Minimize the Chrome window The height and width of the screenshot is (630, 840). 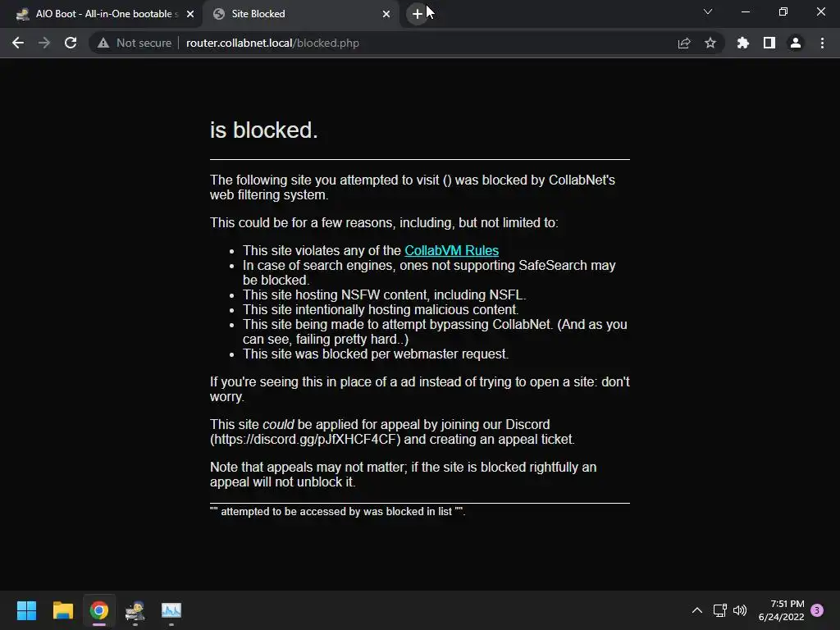(745, 11)
